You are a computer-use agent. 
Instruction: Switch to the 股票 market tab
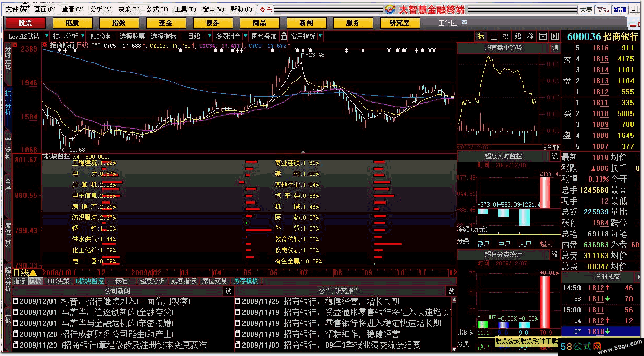click(x=25, y=23)
